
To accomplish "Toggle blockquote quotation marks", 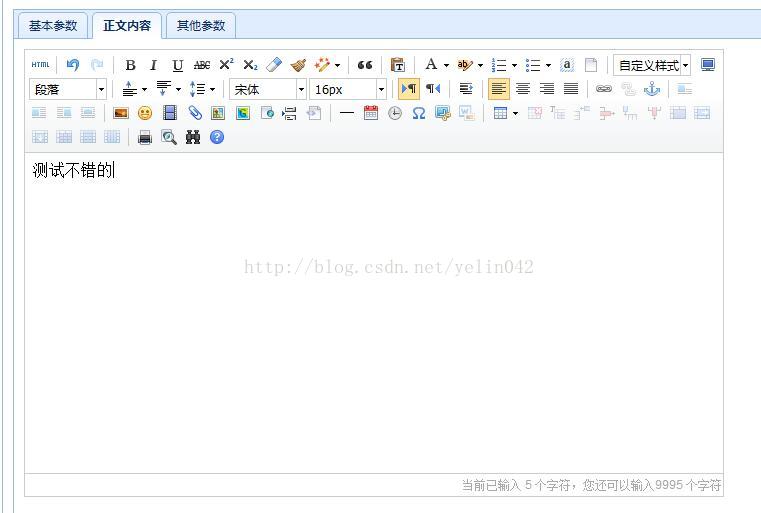I will pyautogui.click(x=365, y=65).
